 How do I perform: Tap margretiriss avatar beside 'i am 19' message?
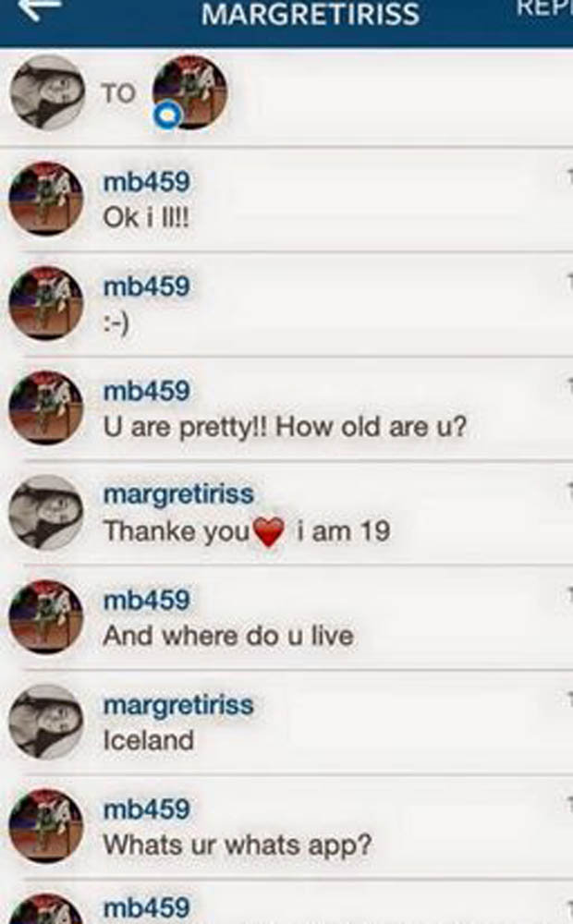point(46,513)
